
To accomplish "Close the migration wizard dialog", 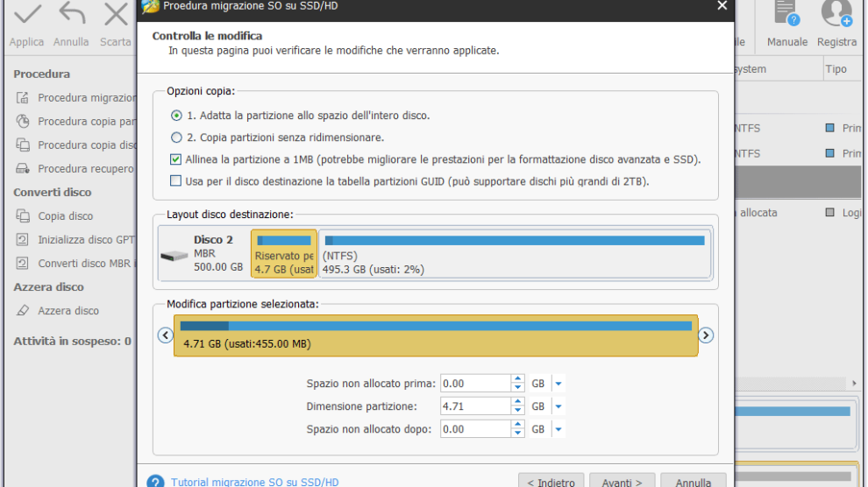I will 722,5.
